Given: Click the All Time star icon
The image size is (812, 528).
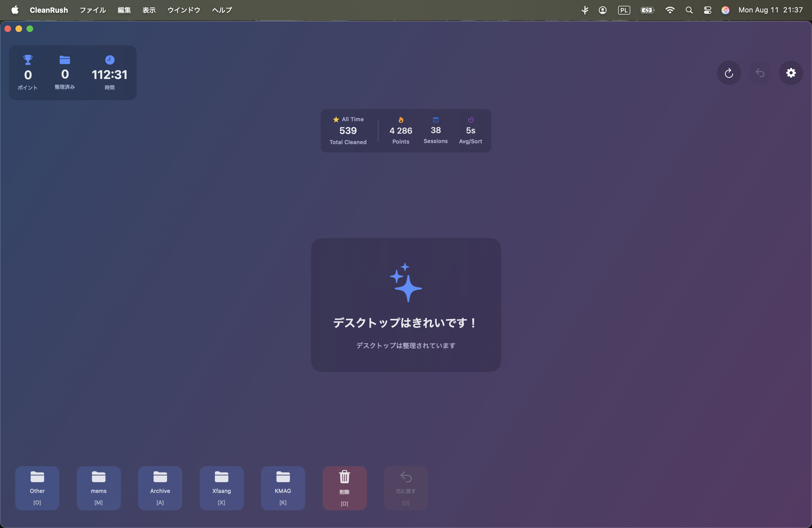Looking at the screenshot, I should point(336,119).
